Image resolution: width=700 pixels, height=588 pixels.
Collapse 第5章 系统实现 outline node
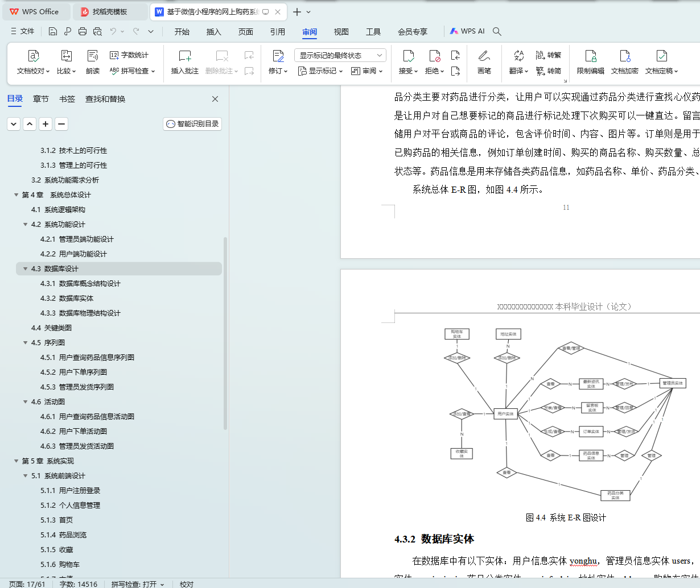(x=16, y=461)
